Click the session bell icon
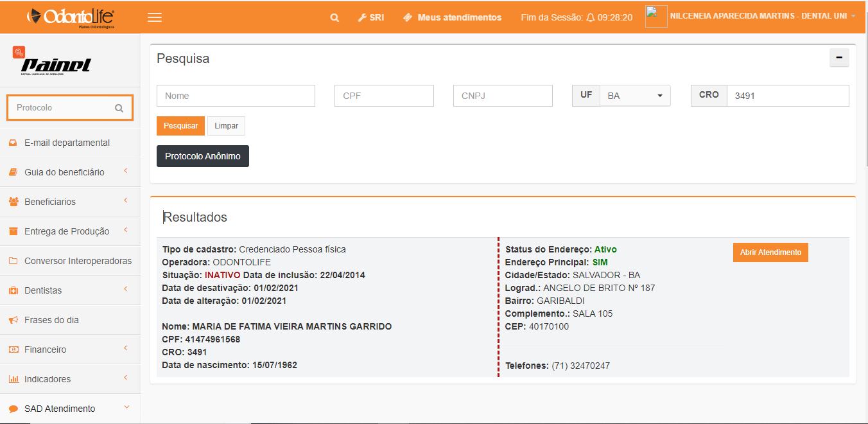Image resolution: width=868 pixels, height=424 pixels. pyautogui.click(x=591, y=18)
